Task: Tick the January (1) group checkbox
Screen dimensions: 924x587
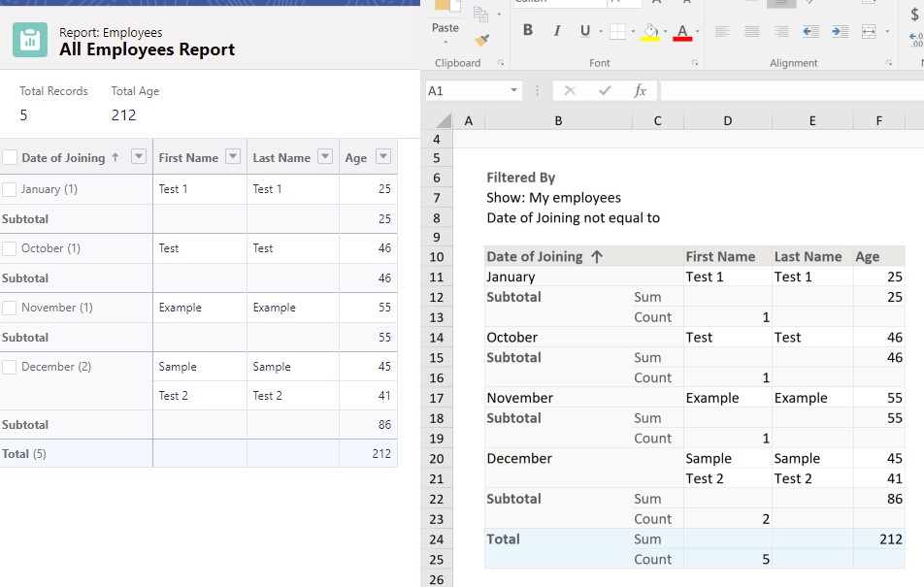Action: (x=10, y=189)
